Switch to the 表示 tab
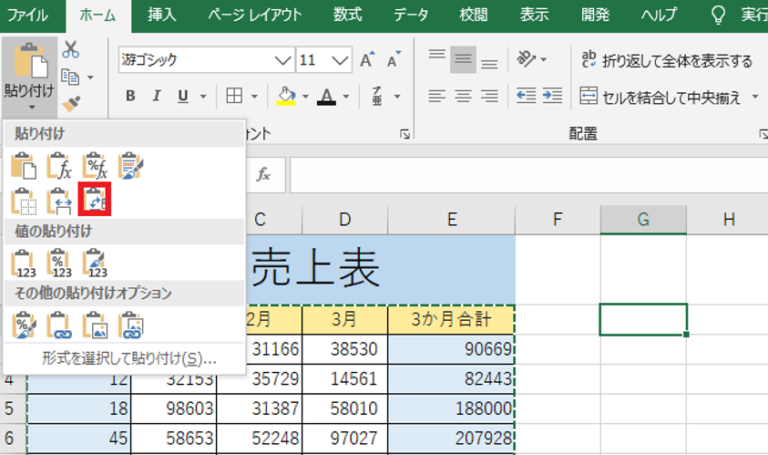 pos(534,15)
